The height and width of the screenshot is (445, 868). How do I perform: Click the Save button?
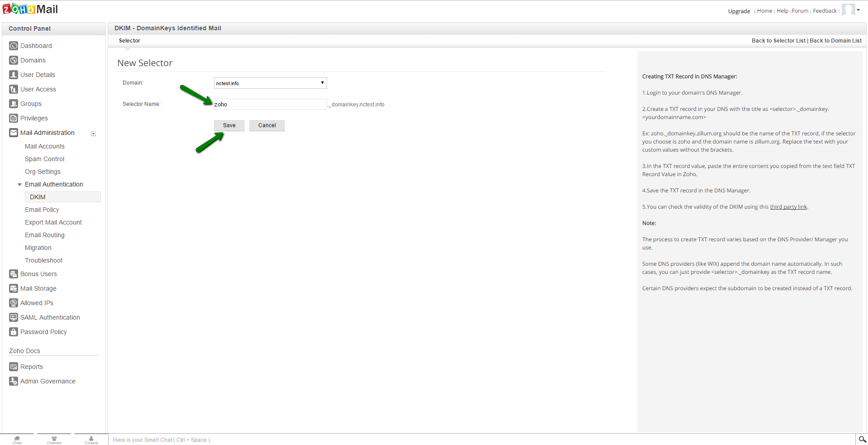pyautogui.click(x=229, y=125)
